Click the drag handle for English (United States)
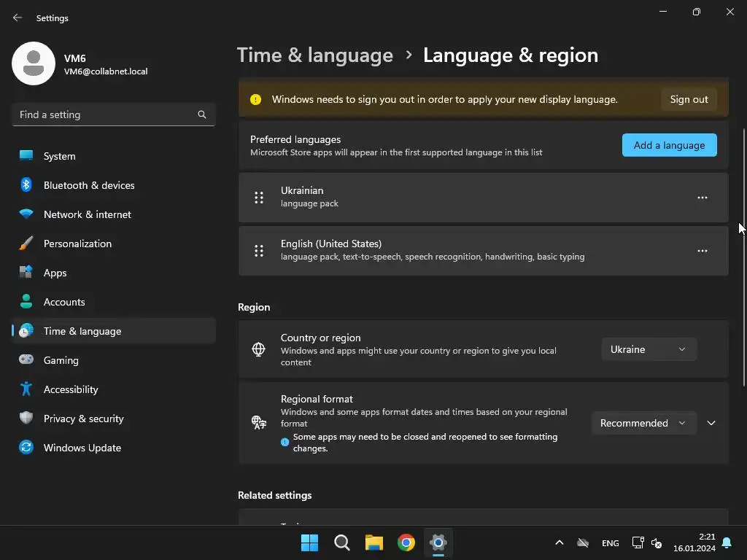This screenshot has height=560, width=747. tap(259, 251)
